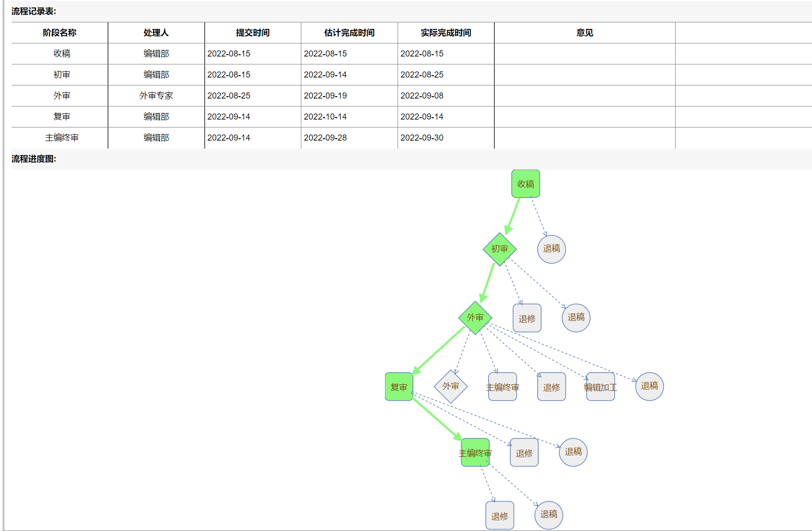Click the 流程进度图 section heading
Image resolution: width=812 pixels, height=531 pixels.
pyautogui.click(x=34, y=159)
